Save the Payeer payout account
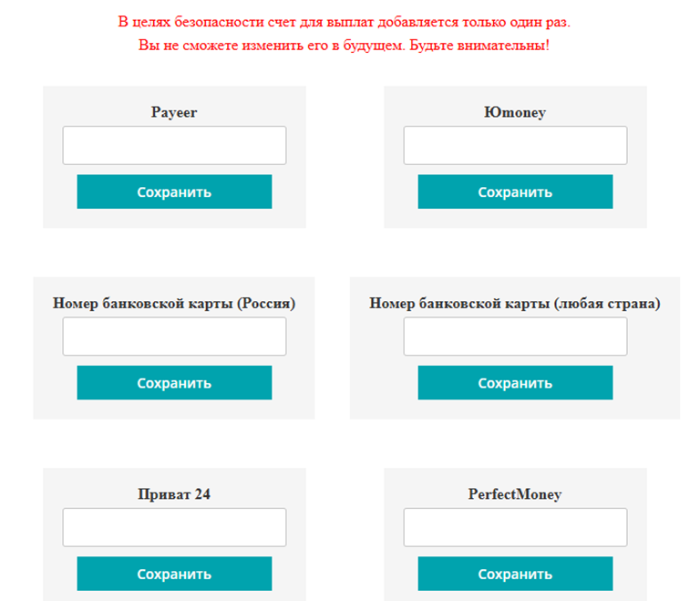 174,192
